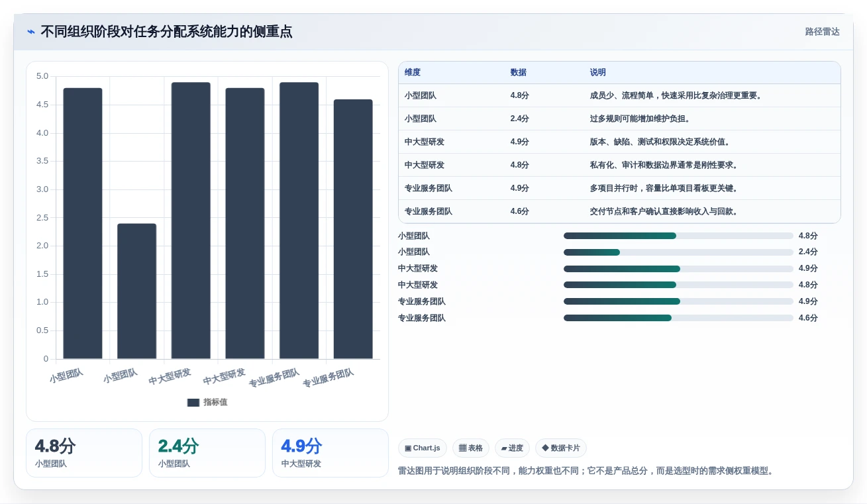This screenshot has height=504, width=867.
Task: Select the 表格 tag chip
Action: [x=471, y=448]
